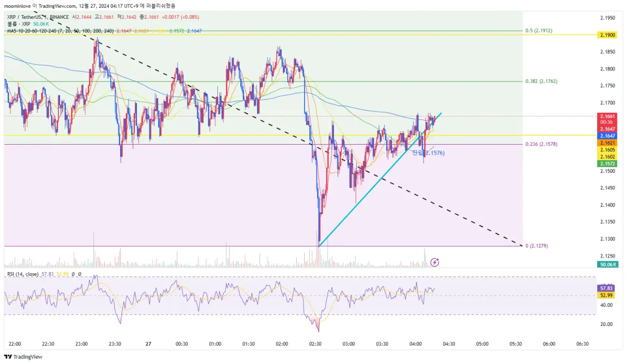Viewport: 627px width, 364px height.
Task: Open the XRP / TetherUS symbol title
Action: [x=38, y=17]
